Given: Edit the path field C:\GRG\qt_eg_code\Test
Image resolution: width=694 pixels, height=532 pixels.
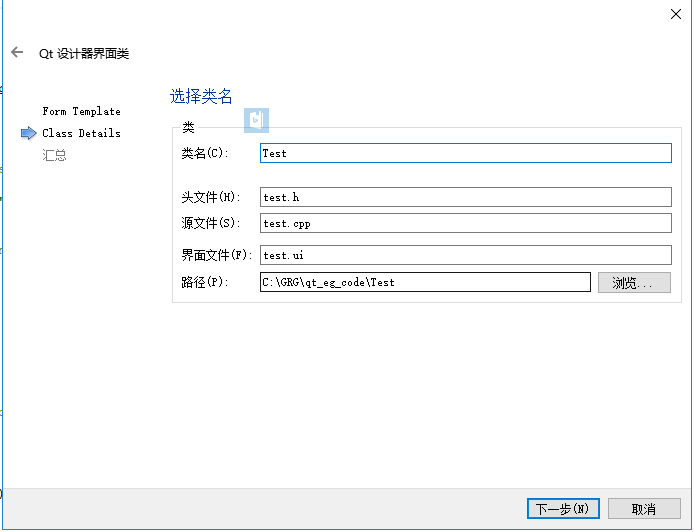Looking at the screenshot, I should [x=425, y=282].
